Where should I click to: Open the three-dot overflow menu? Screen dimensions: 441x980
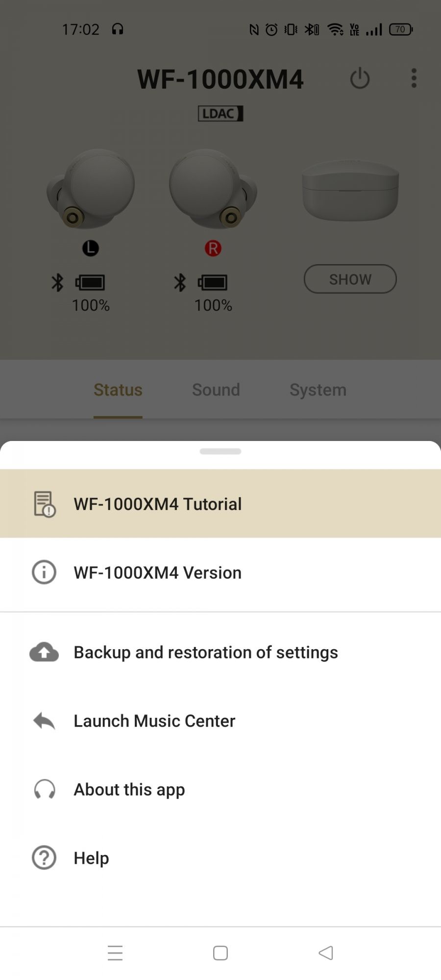point(414,78)
